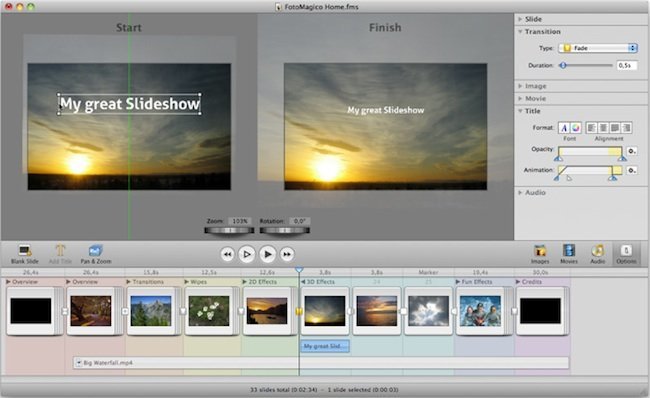Open the title Font picker
This screenshot has height=398, width=650.
[x=564, y=128]
